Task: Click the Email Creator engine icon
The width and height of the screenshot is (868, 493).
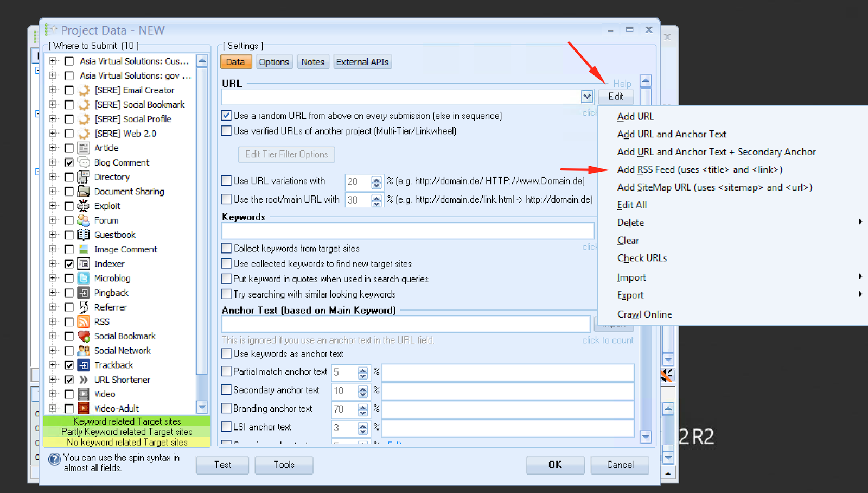Action: pyautogui.click(x=84, y=90)
